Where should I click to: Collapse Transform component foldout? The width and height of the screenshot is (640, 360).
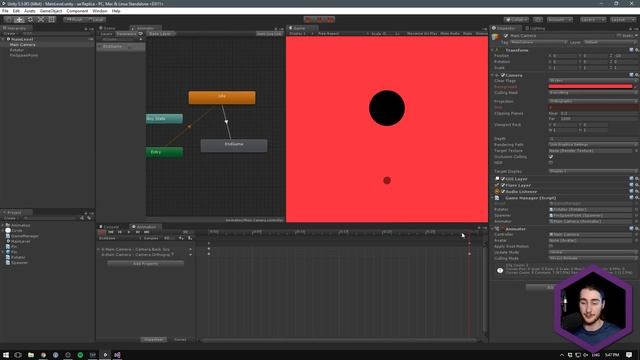coord(492,50)
